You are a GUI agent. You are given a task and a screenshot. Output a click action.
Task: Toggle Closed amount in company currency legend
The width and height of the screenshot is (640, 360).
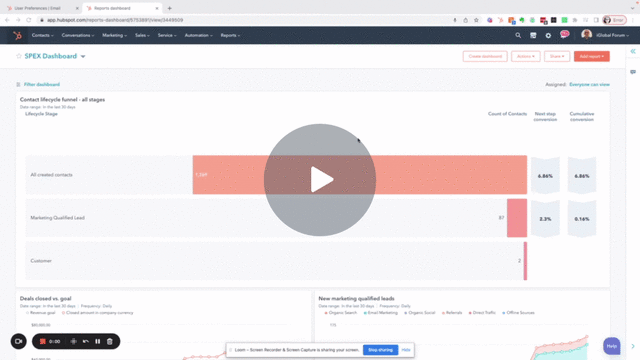(x=98, y=313)
